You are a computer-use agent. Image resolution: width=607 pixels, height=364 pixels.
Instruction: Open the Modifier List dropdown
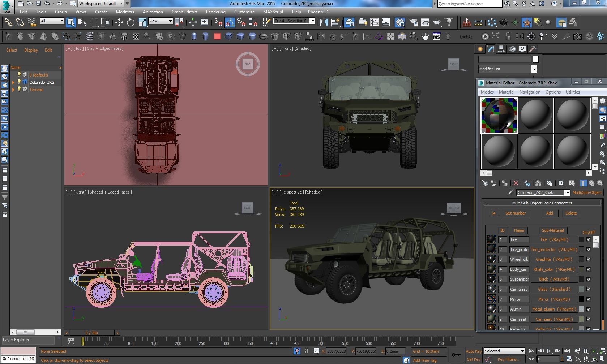point(508,69)
